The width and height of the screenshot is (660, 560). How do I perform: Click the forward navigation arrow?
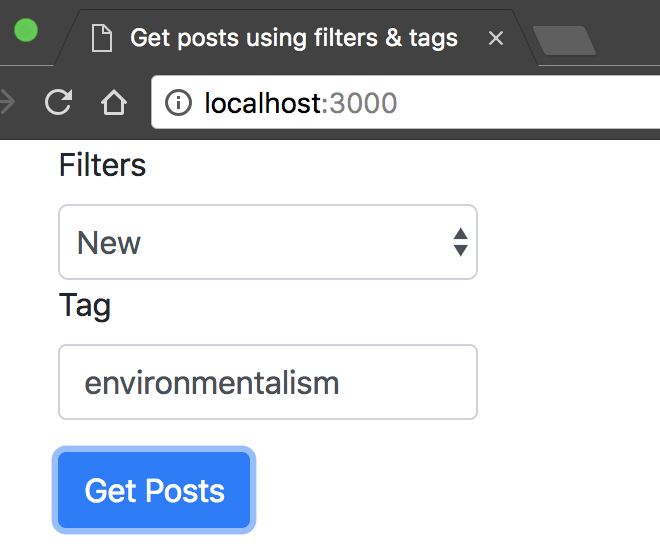point(8,102)
